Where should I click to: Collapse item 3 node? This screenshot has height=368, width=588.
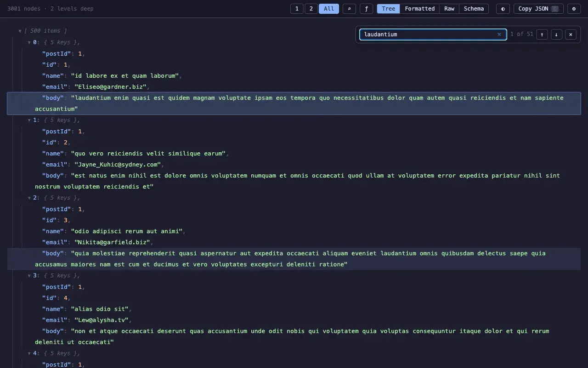click(x=29, y=276)
